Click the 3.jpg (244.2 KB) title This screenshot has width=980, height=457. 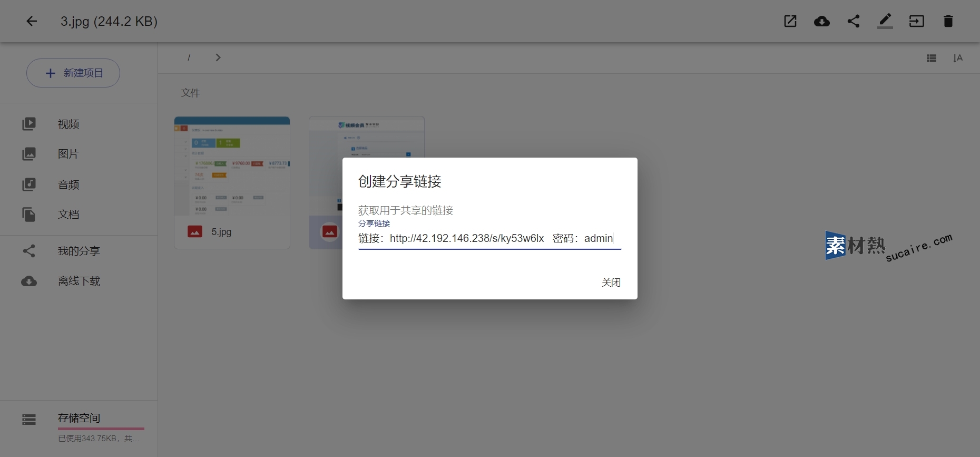[109, 21]
